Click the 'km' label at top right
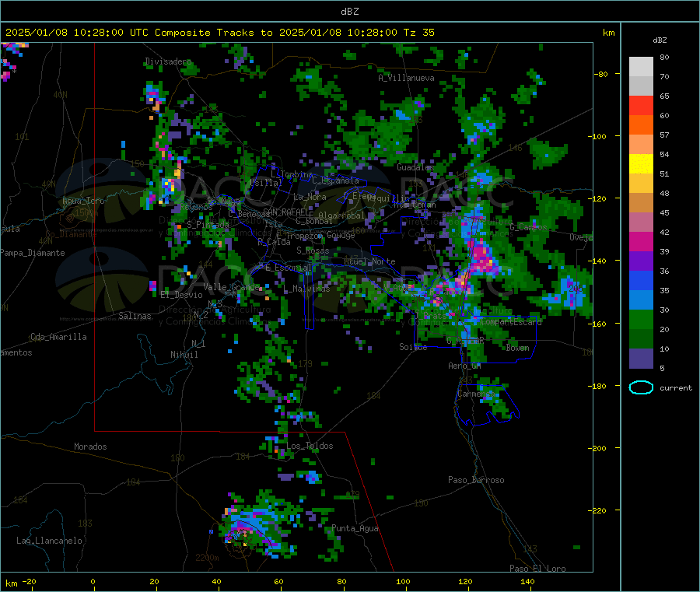 click(608, 33)
